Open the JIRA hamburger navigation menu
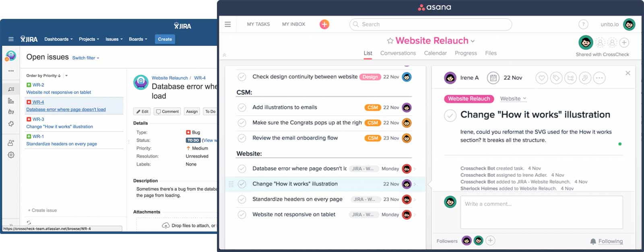This screenshot has height=252, width=644. pos(11,39)
